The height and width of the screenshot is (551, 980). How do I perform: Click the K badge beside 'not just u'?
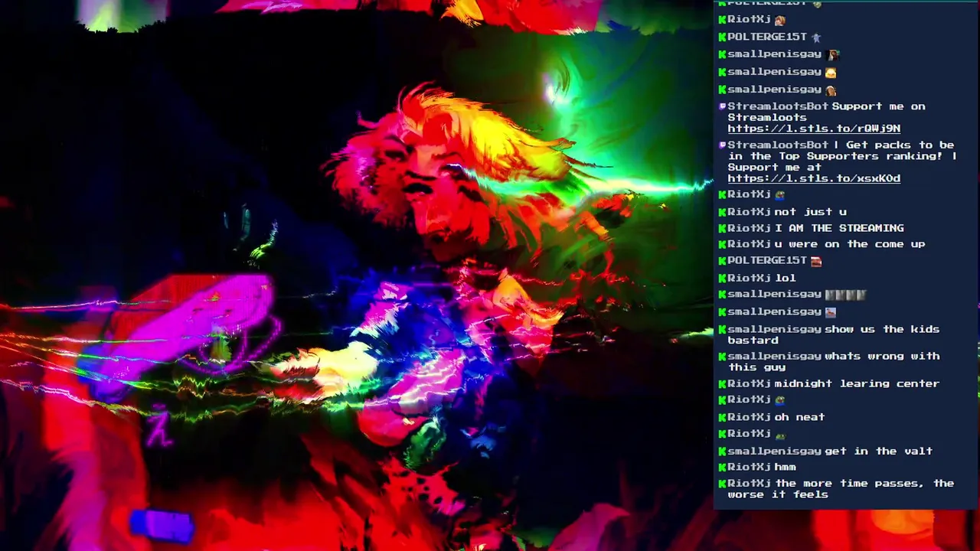tap(722, 212)
